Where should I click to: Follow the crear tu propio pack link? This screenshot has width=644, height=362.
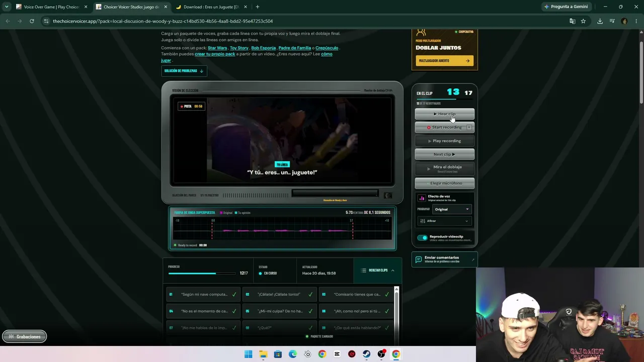click(215, 54)
